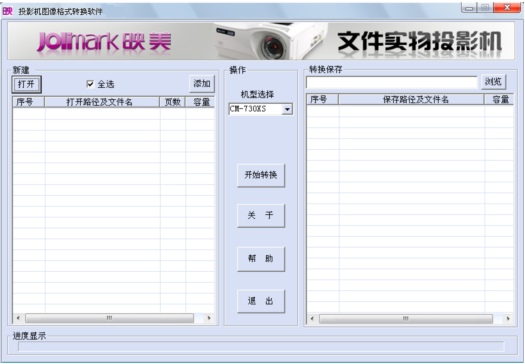This screenshot has height=364, width=525.
Task: Select the 打开路径及文件名 column header
Action: tap(102, 102)
